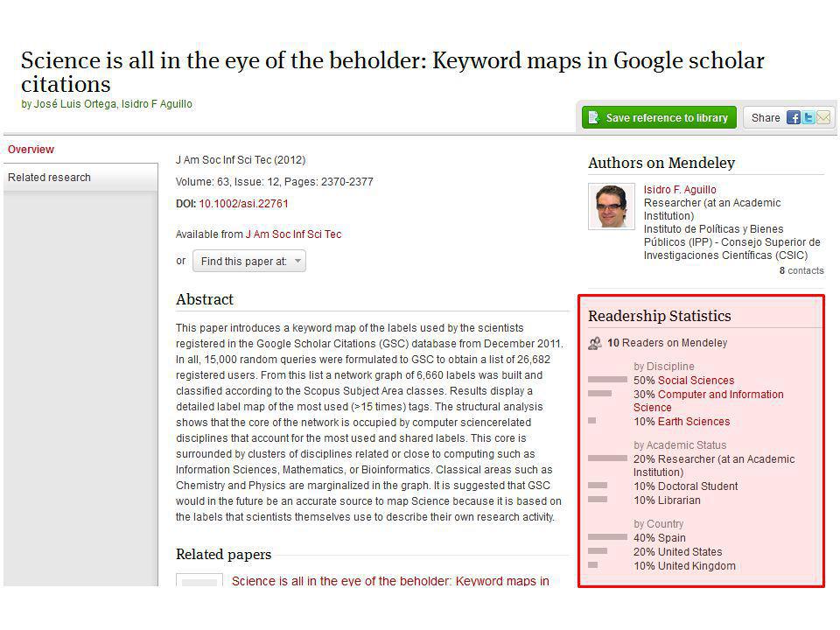
Task: Click the Save reference to library button
Action: (659, 118)
